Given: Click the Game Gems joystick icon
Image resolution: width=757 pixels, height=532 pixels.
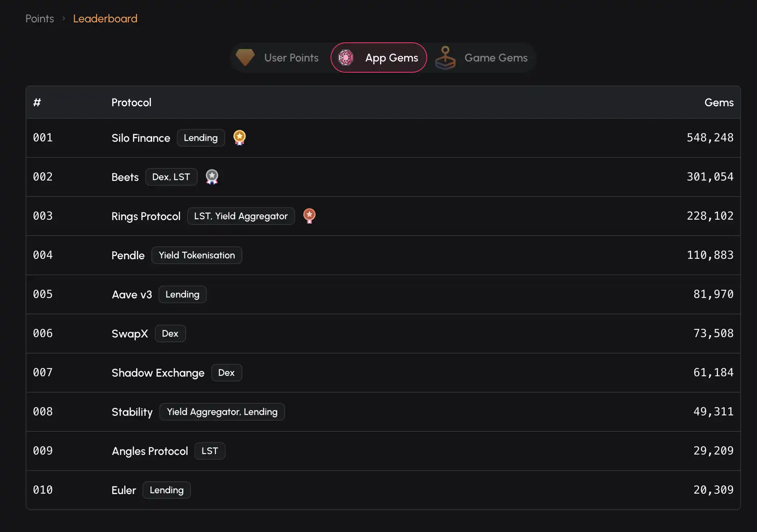Looking at the screenshot, I should (x=445, y=58).
